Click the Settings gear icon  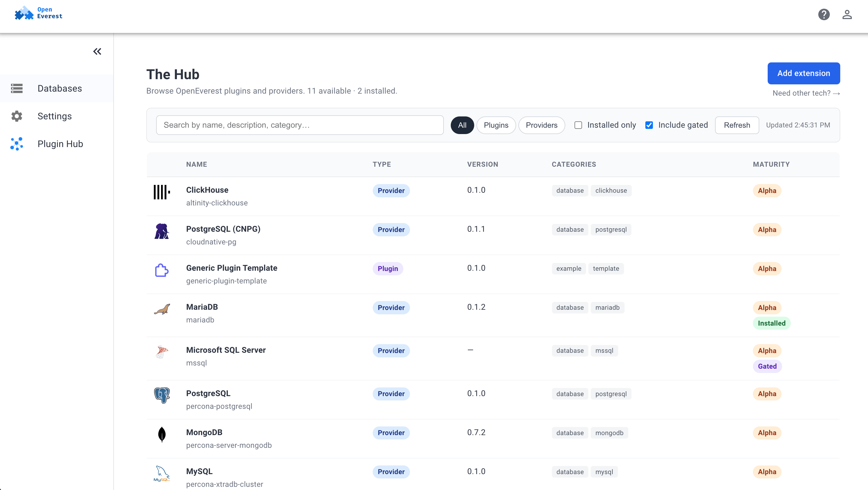pyautogui.click(x=16, y=116)
